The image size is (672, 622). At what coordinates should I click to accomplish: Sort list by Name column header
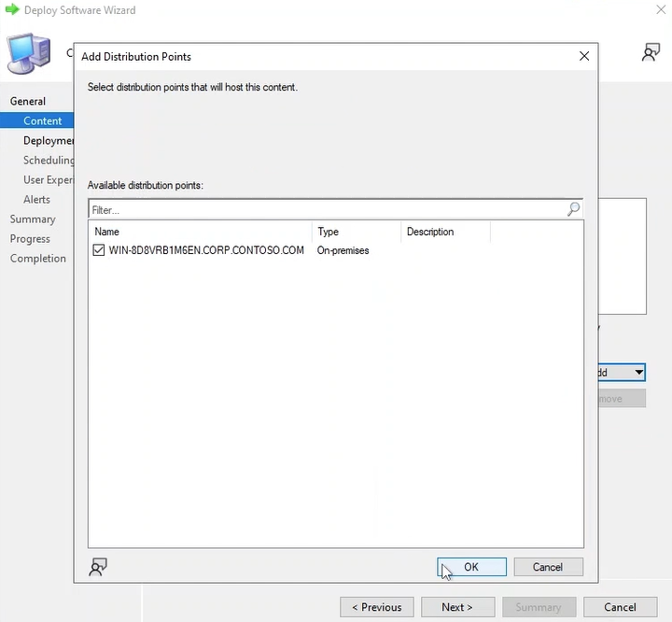tap(201, 232)
